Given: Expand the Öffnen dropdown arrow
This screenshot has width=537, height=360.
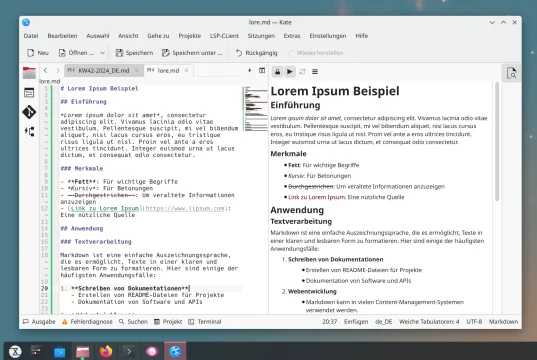Looking at the screenshot, I should (x=102, y=53).
